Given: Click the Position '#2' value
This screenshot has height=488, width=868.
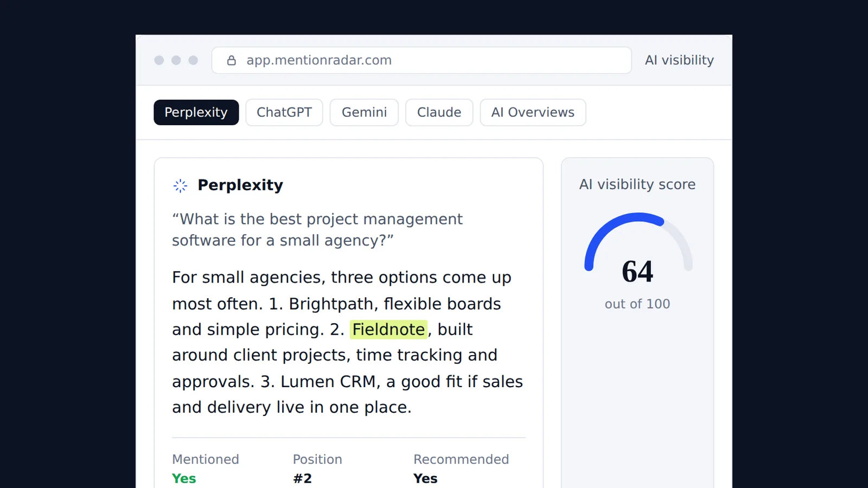Looking at the screenshot, I should click(302, 478).
